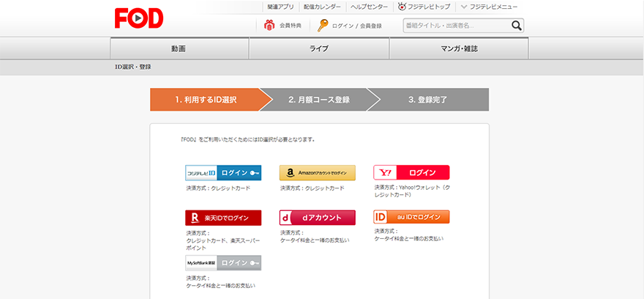The height and width of the screenshot is (299, 644).
Task: Click 楽天IDでログイン button
Action: 223,218
